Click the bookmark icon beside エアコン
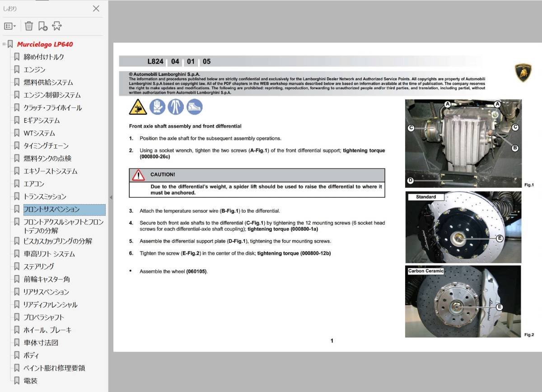The image size is (542, 392). (17, 184)
